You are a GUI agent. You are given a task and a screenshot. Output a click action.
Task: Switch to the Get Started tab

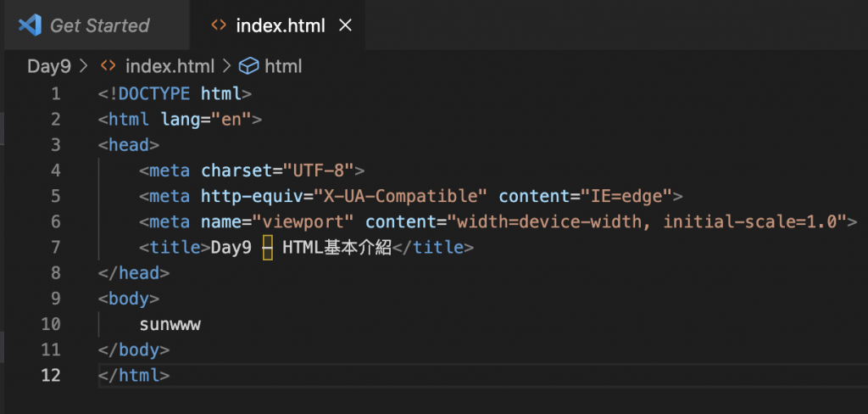pos(99,25)
